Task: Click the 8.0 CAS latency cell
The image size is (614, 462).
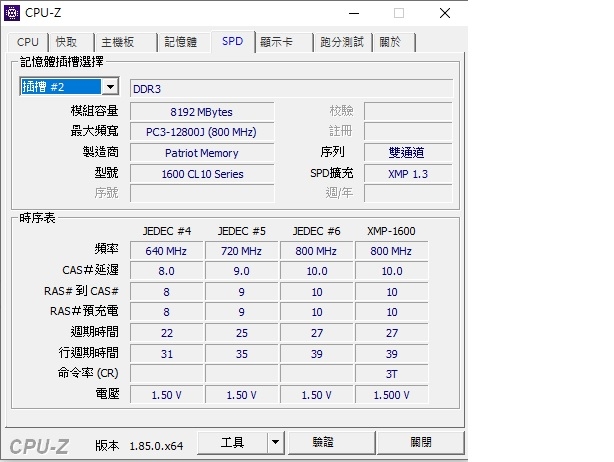Action: pyautogui.click(x=166, y=271)
